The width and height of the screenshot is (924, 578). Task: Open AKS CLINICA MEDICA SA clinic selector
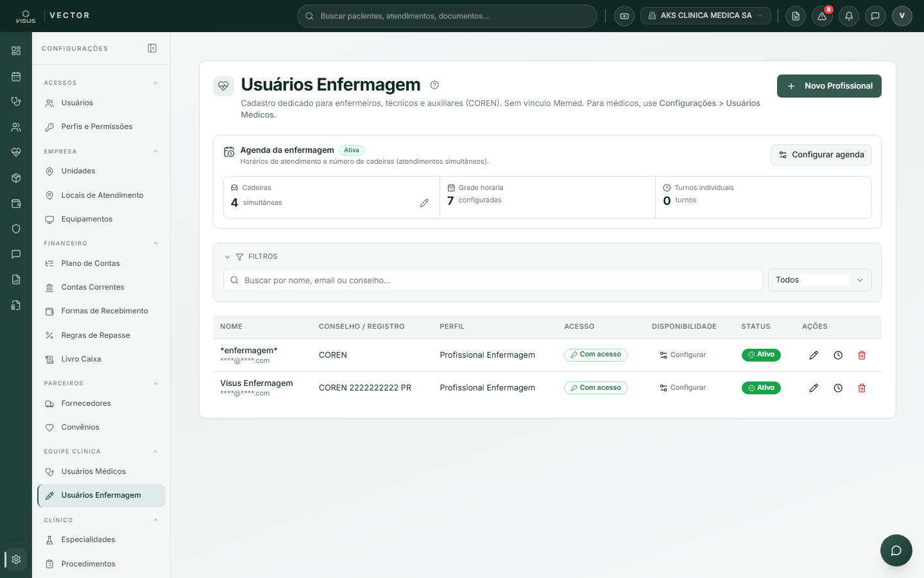click(x=706, y=16)
